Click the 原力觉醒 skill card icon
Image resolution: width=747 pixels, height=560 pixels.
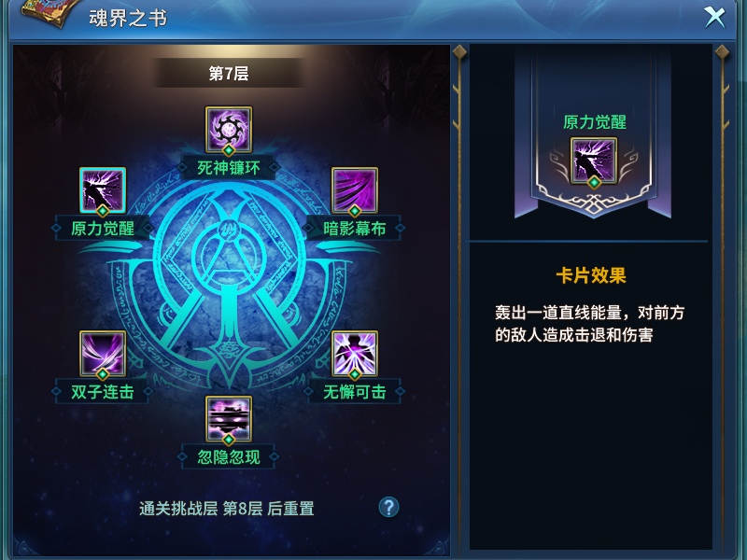[103, 190]
